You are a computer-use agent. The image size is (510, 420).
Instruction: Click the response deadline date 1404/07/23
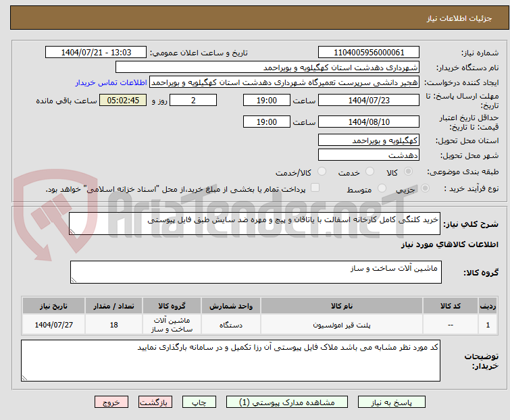[369, 100]
